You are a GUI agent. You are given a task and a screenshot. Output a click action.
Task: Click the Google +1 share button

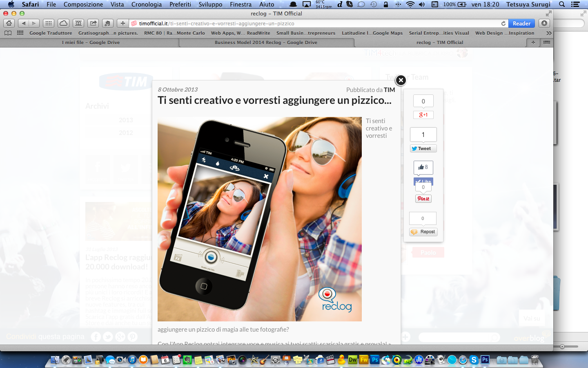point(423,115)
